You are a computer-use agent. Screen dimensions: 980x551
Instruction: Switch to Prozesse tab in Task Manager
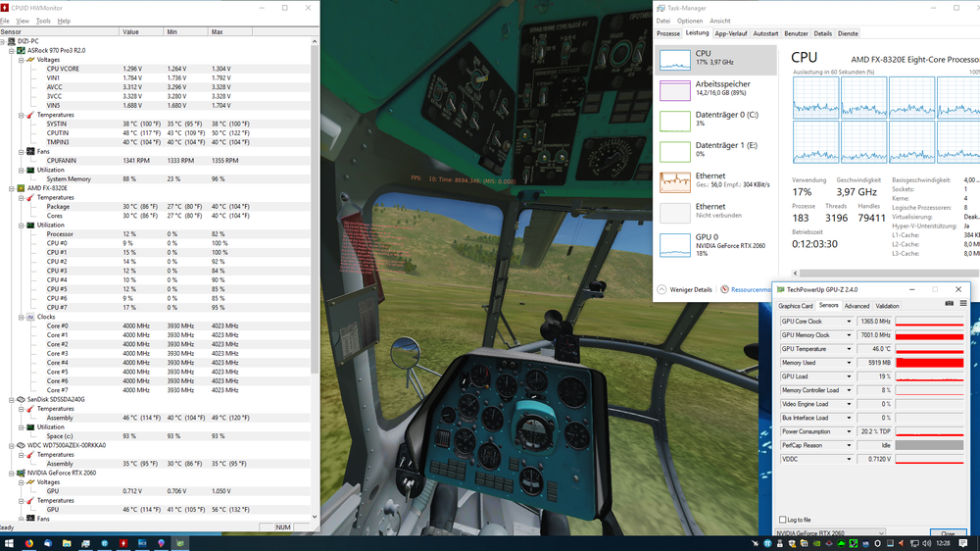pyautogui.click(x=668, y=33)
